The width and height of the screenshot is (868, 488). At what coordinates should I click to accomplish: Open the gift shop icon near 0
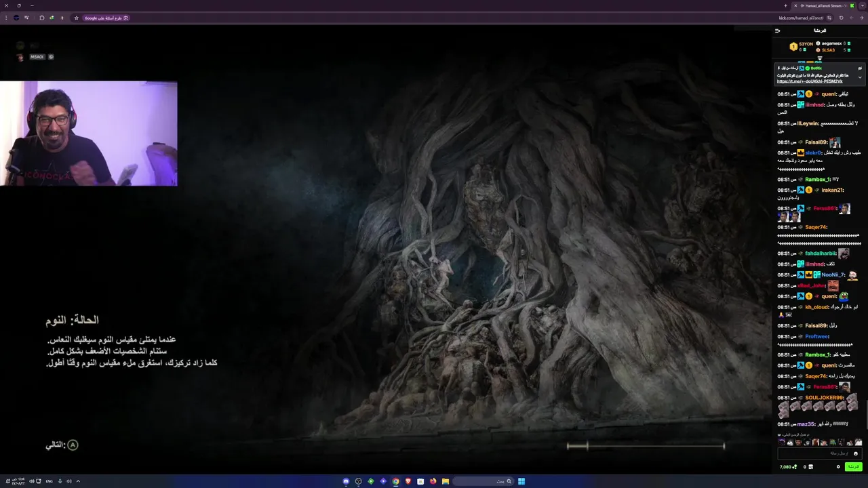811,467
